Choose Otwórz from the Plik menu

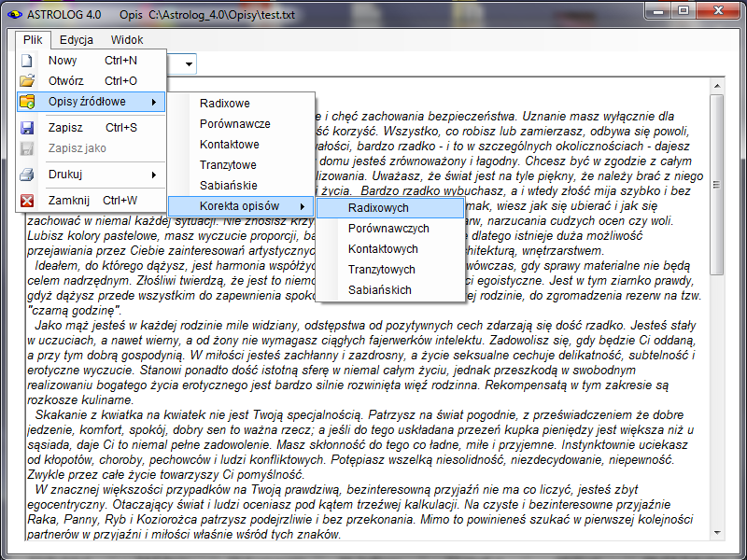92,81
